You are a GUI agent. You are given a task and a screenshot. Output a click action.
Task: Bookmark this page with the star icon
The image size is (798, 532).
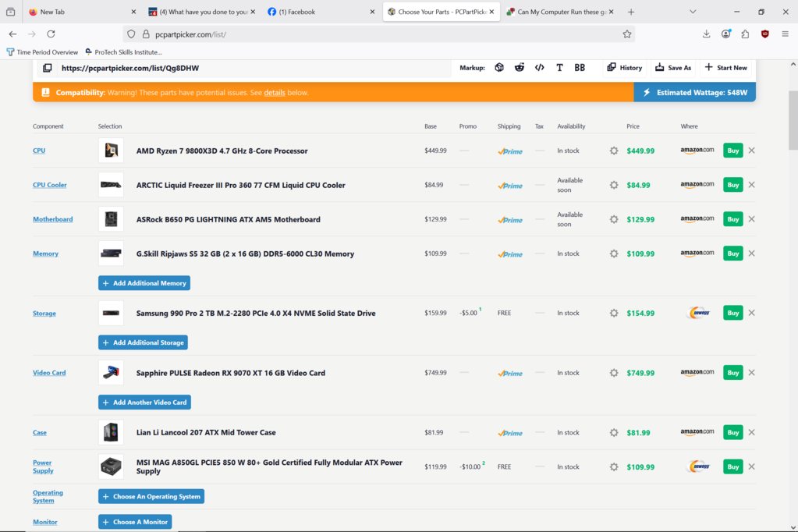tap(627, 34)
